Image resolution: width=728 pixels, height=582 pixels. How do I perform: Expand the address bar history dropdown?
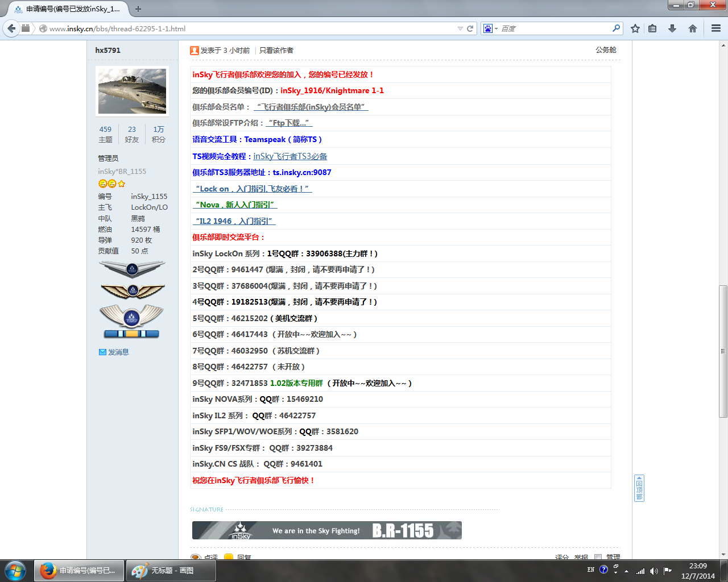click(460, 28)
